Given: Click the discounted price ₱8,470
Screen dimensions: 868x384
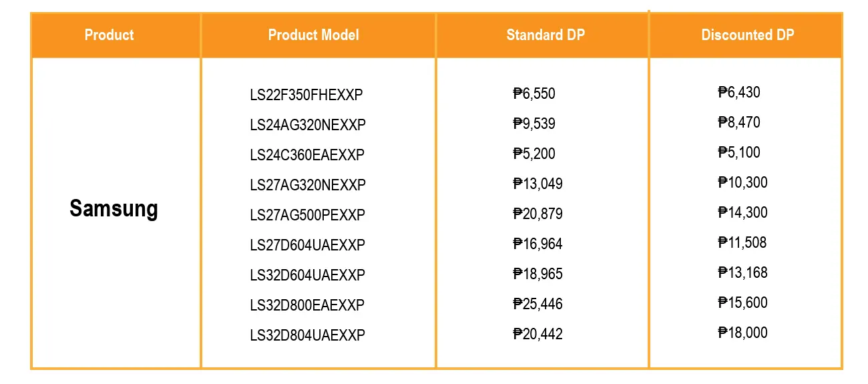Looking at the screenshot, I should point(739,122).
